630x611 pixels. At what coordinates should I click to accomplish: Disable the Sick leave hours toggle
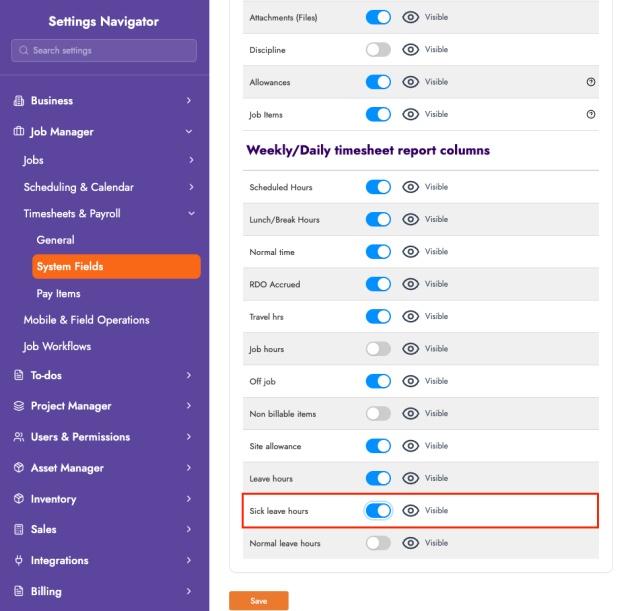pos(378,511)
